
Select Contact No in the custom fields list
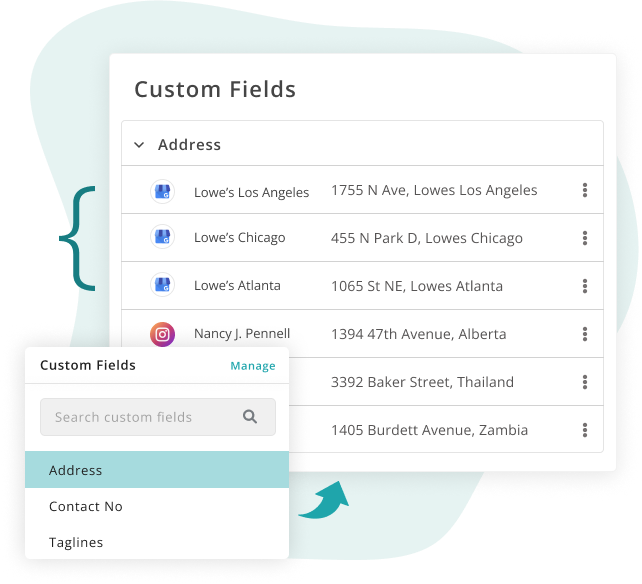[x=157, y=506]
